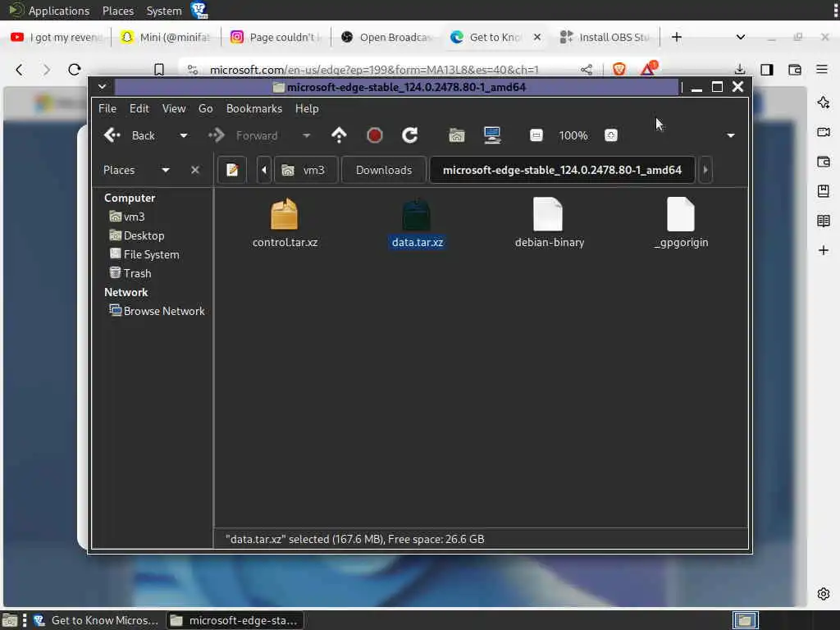Select vm3 in the Places sidebar
Screen dimensions: 840x630
point(127,217)
